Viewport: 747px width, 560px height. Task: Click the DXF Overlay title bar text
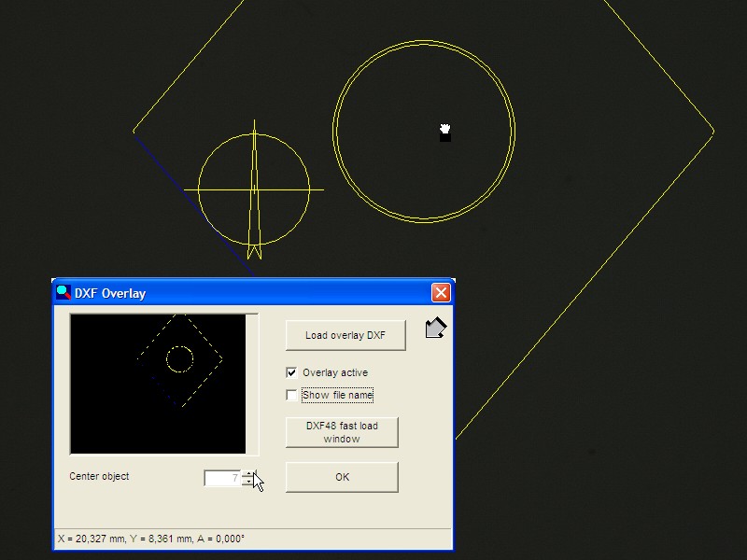(110, 293)
